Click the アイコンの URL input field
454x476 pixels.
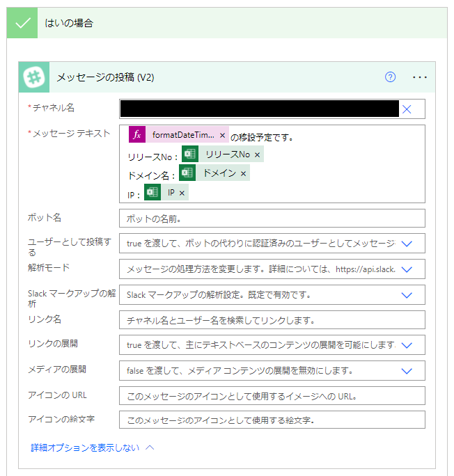(x=272, y=396)
